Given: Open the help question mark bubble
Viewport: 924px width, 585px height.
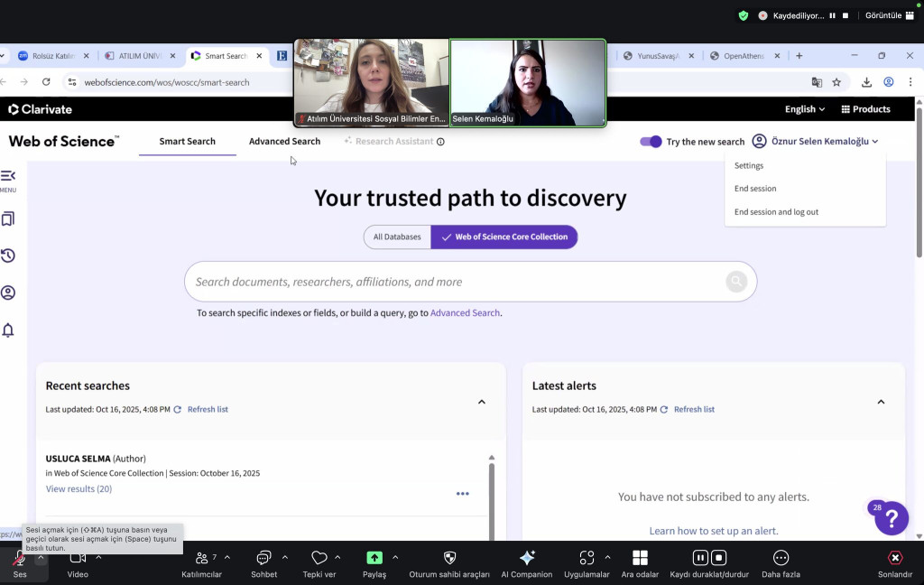Looking at the screenshot, I should point(891,518).
